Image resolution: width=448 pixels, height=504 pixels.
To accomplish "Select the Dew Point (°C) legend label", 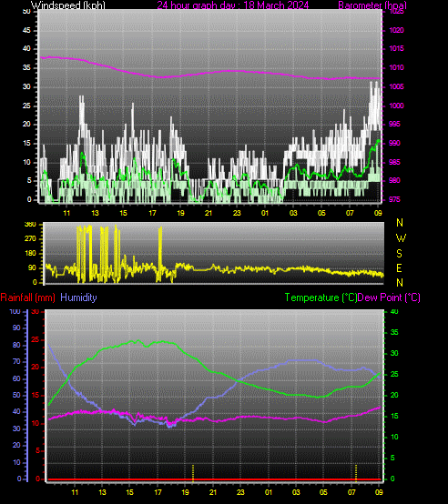I will (x=389, y=297).
